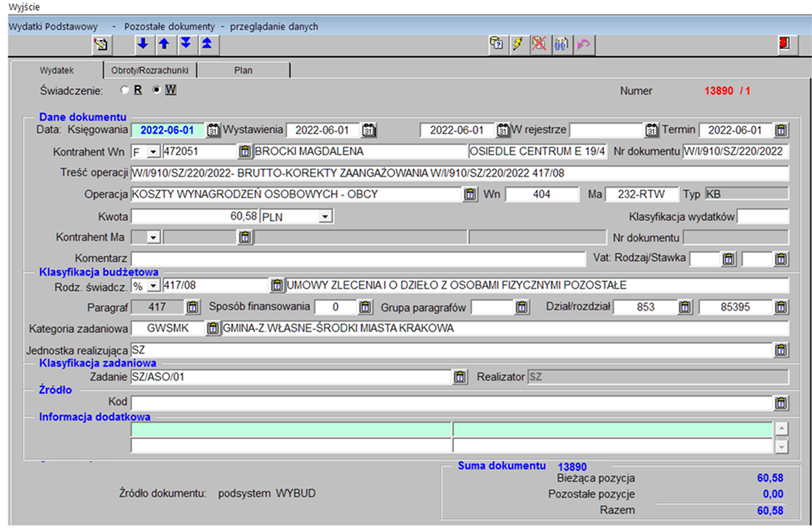This screenshot has width=812, height=529.
Task: Click the pink undo arrow icon
Action: coord(583,44)
